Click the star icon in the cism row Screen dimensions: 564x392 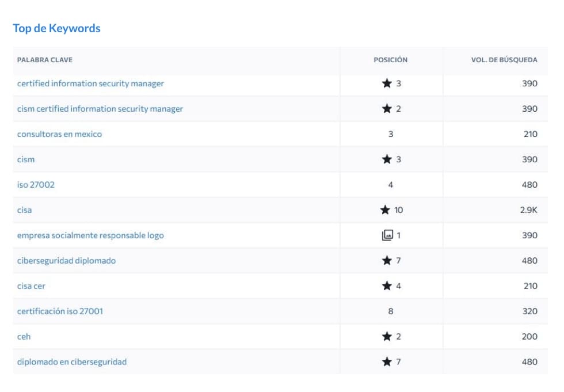click(x=387, y=159)
